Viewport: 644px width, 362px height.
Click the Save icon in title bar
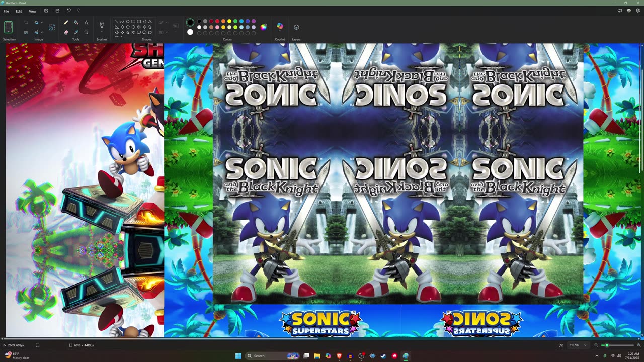46,11
